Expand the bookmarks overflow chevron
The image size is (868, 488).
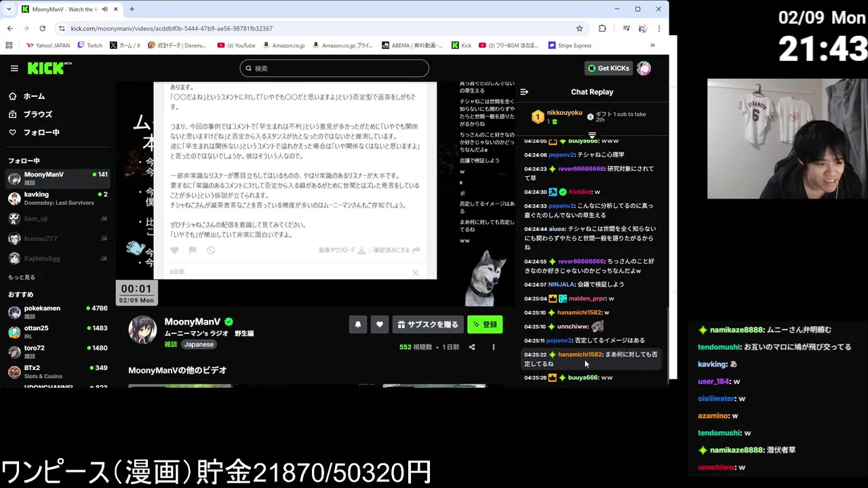(x=652, y=45)
